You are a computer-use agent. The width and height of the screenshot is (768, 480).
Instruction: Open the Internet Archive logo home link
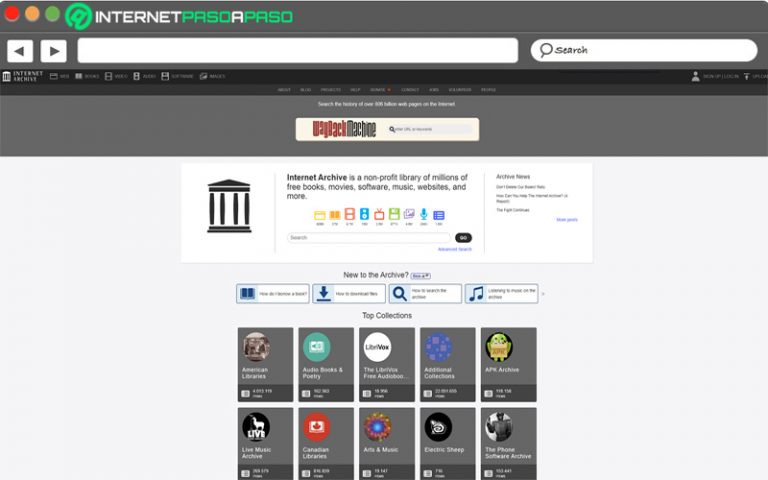point(23,76)
